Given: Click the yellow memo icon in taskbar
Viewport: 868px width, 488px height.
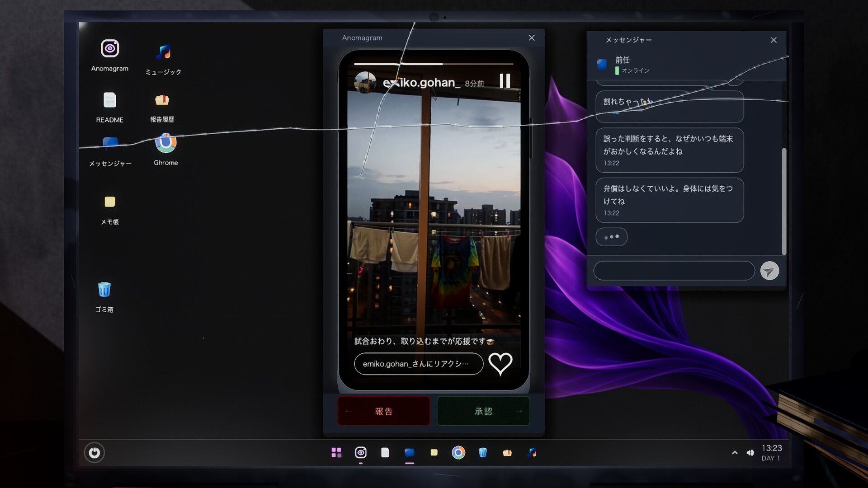Looking at the screenshot, I should [x=434, y=452].
